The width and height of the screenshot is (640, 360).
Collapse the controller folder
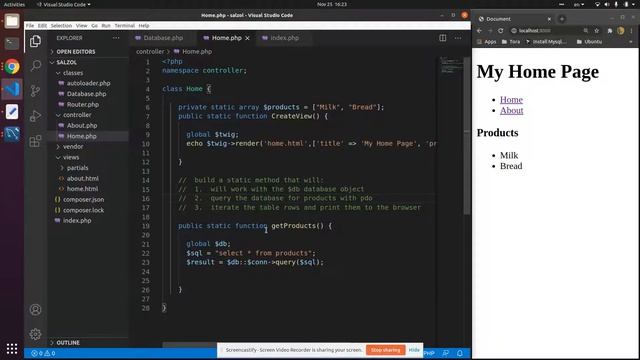(x=77, y=115)
